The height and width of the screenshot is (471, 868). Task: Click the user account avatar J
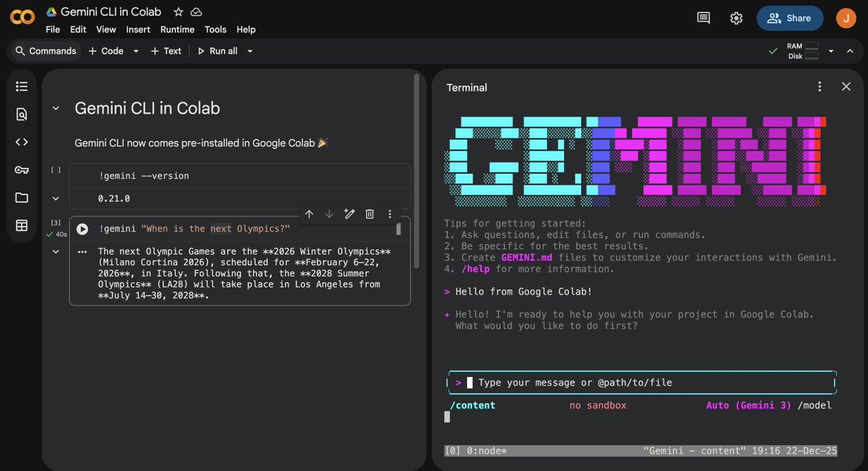pyautogui.click(x=846, y=18)
